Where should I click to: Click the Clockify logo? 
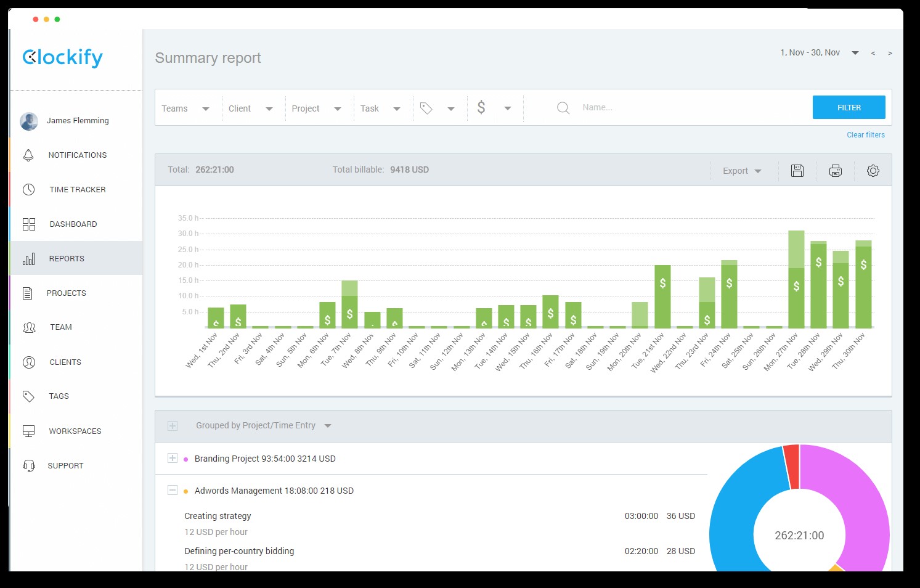pyautogui.click(x=63, y=58)
